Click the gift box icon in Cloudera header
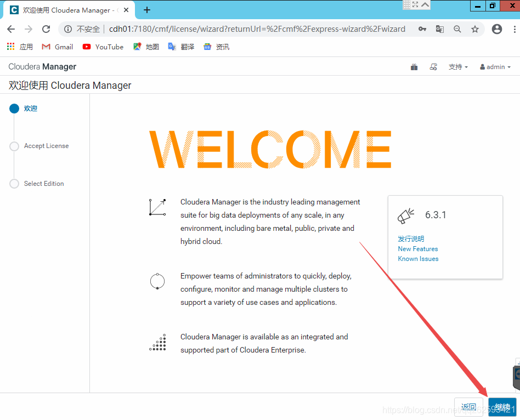This screenshot has width=520, height=420. click(414, 67)
